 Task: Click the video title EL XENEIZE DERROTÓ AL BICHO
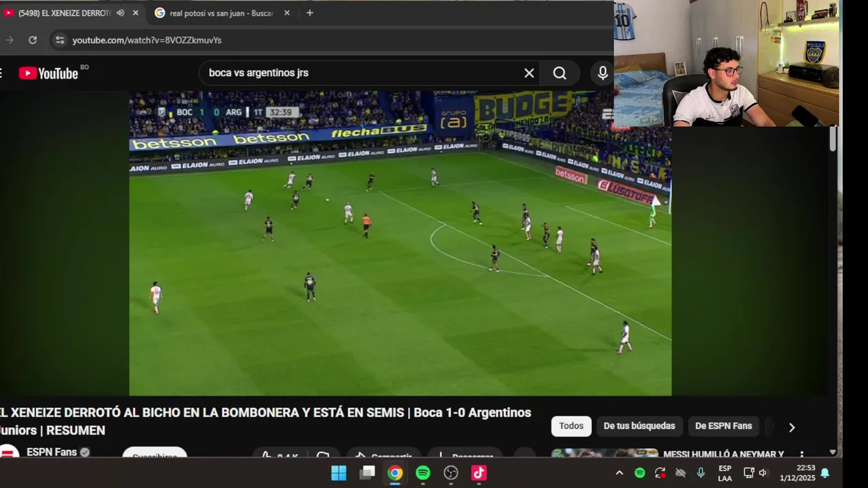coord(264,421)
